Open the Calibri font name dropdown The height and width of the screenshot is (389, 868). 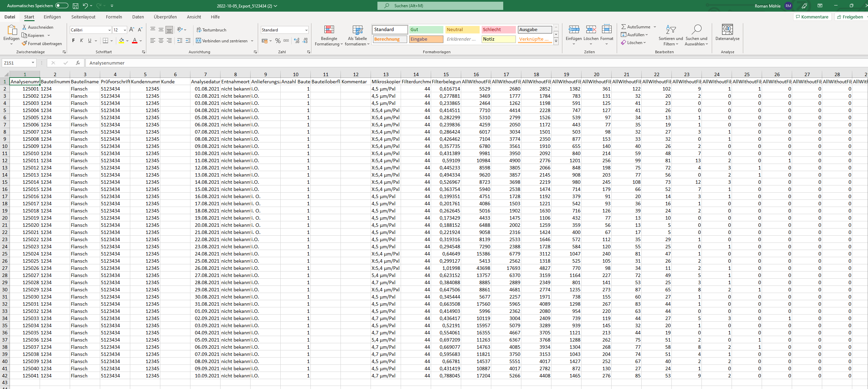click(x=109, y=30)
